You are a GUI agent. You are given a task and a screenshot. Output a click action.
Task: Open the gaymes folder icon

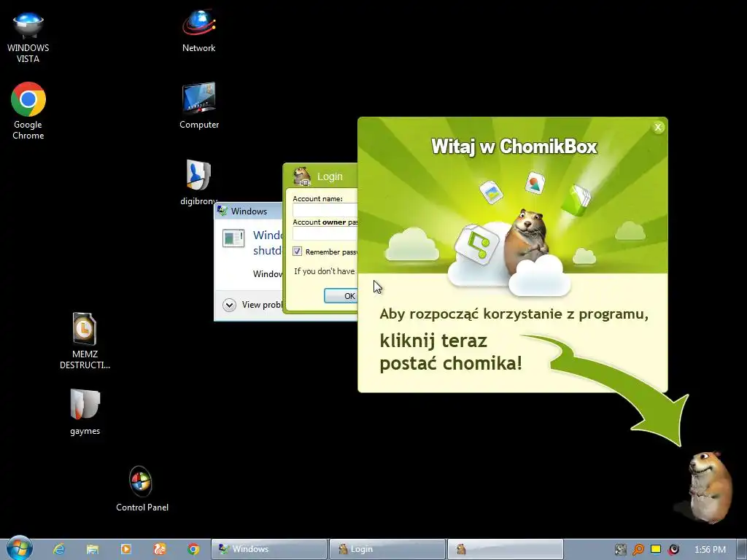coord(85,412)
